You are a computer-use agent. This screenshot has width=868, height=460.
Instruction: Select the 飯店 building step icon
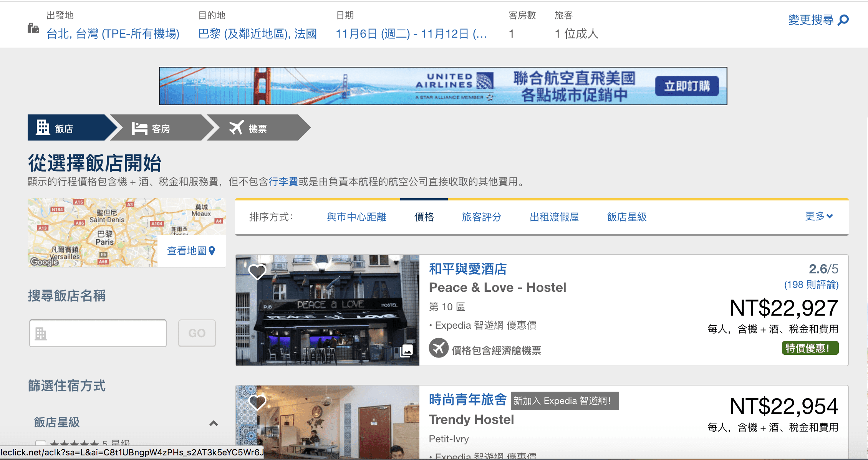(x=43, y=127)
